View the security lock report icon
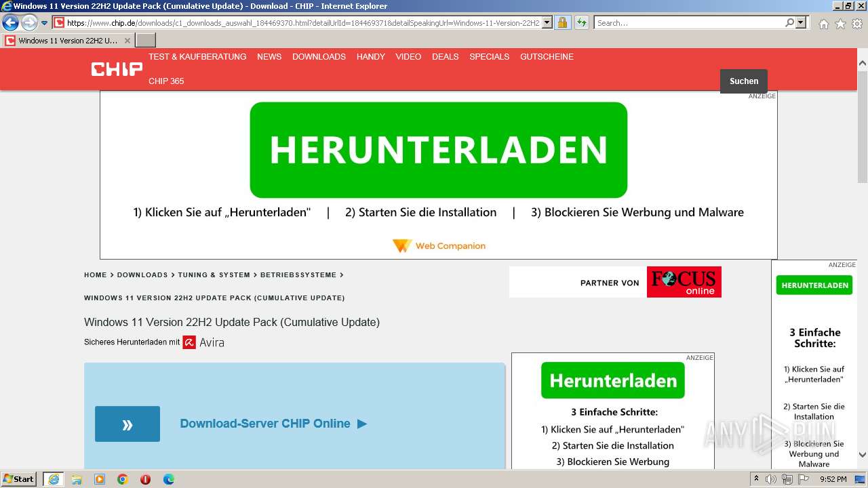This screenshot has height=488, width=868. (562, 23)
